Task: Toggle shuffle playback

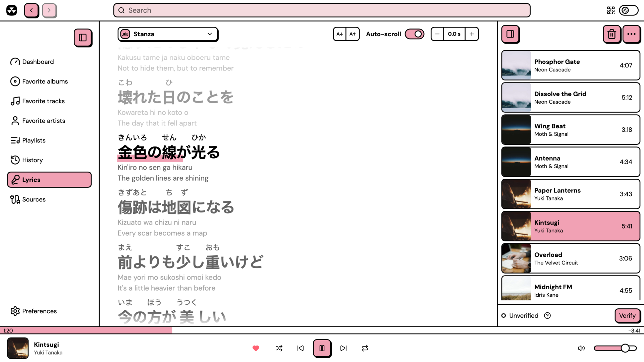Action: pyautogui.click(x=279, y=348)
